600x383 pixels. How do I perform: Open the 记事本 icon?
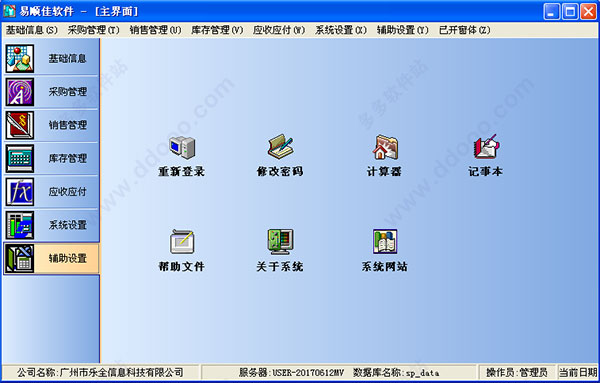coord(486,147)
